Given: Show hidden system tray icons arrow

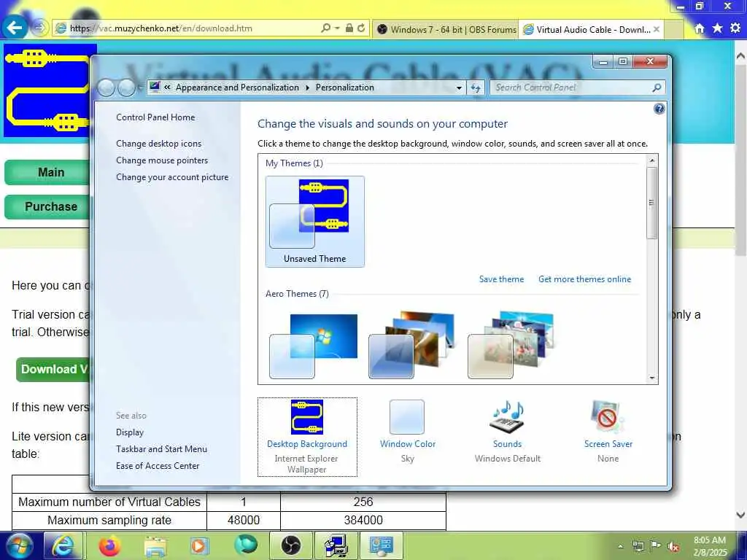Looking at the screenshot, I should [620, 546].
